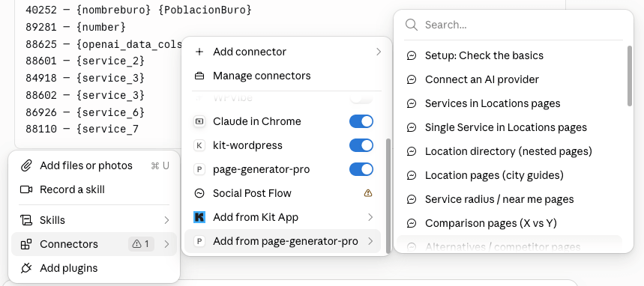The width and height of the screenshot is (644, 286).
Task: Click the video camera icon for Record a skill
Action: pos(26,189)
